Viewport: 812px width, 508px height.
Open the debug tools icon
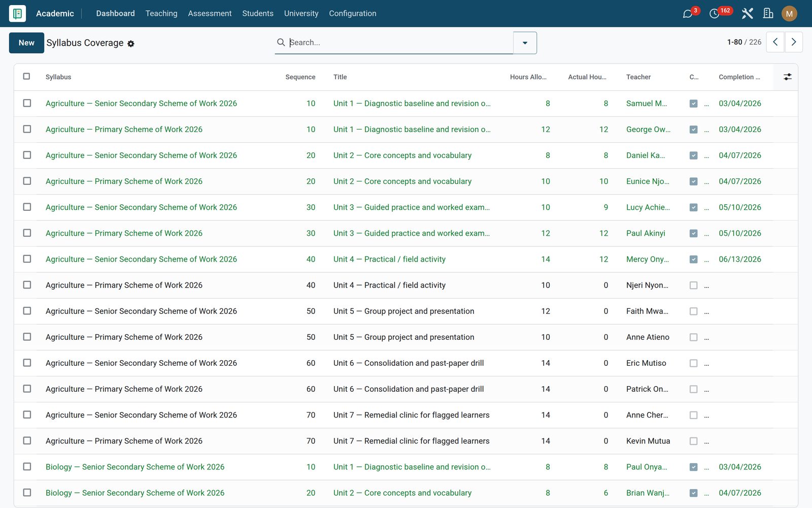(747, 14)
